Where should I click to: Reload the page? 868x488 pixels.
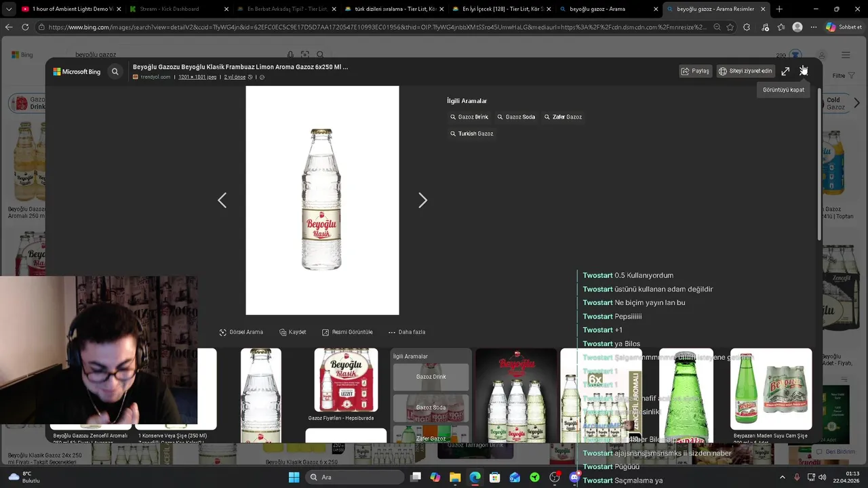pos(25,27)
